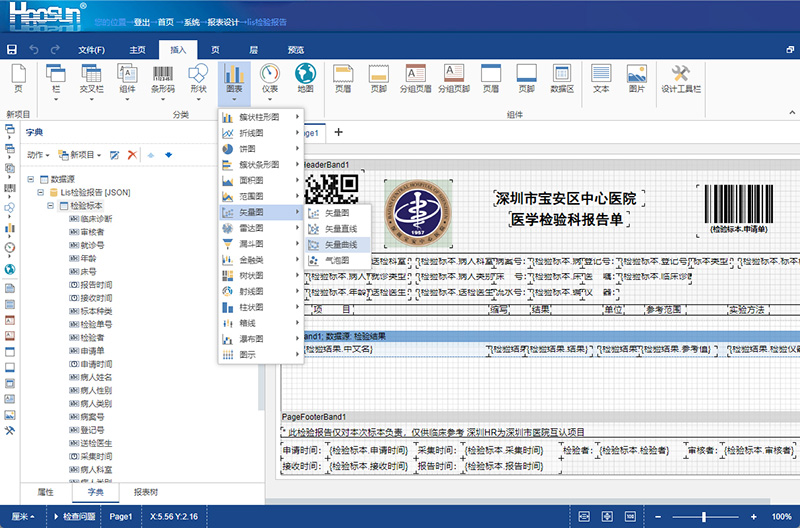Zoom out with the minus button
The width and height of the screenshot is (800, 528).
click(x=658, y=517)
